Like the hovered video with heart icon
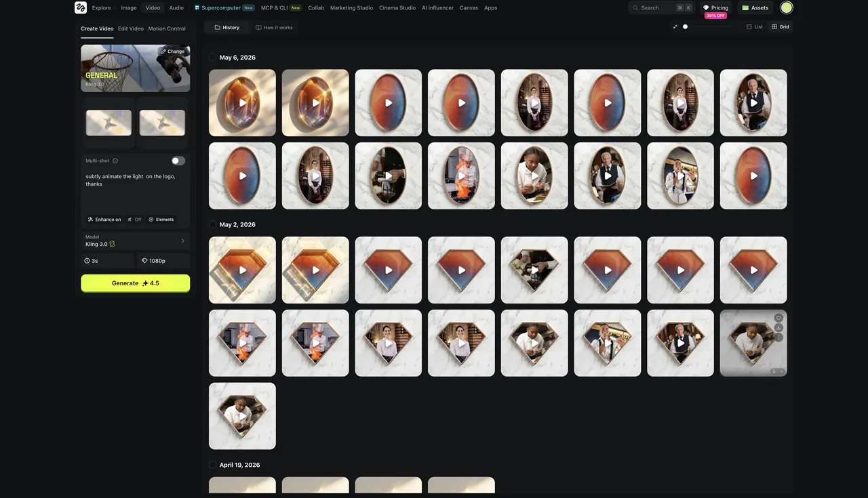The width and height of the screenshot is (868, 498). (778, 318)
